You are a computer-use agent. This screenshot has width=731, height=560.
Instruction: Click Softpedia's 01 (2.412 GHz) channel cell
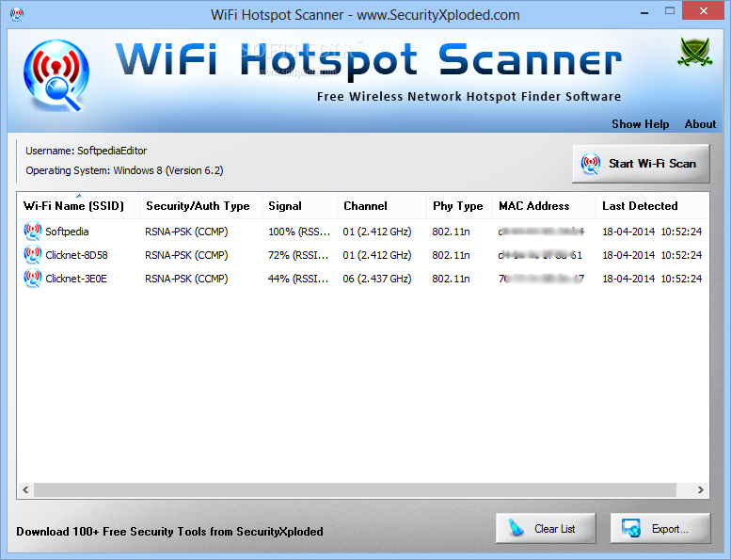click(x=377, y=232)
